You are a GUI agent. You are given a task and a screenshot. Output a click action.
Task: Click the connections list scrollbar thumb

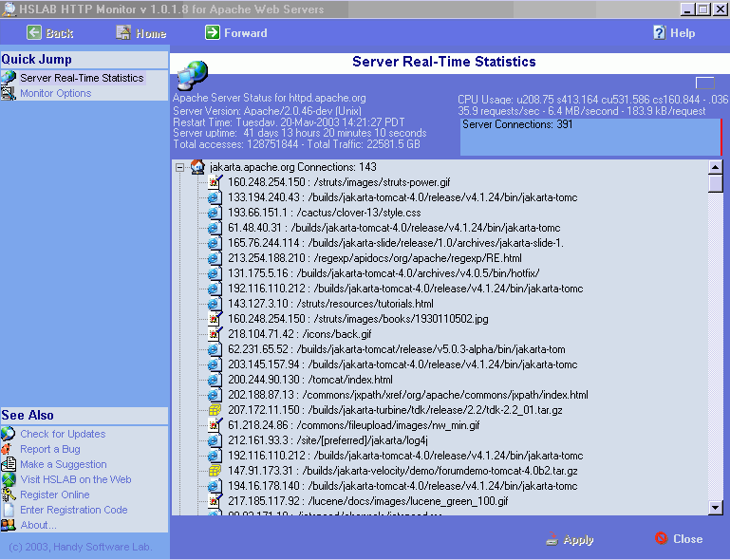[715, 183]
